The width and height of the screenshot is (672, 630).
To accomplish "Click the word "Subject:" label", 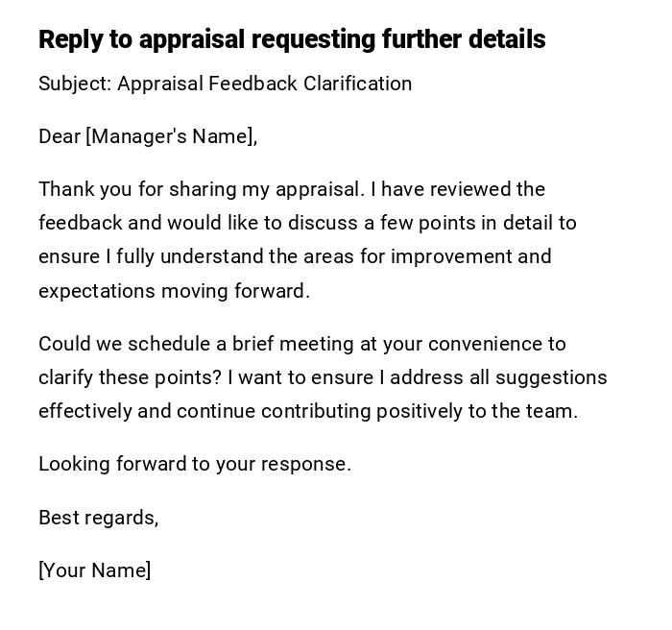I will 74,84.
